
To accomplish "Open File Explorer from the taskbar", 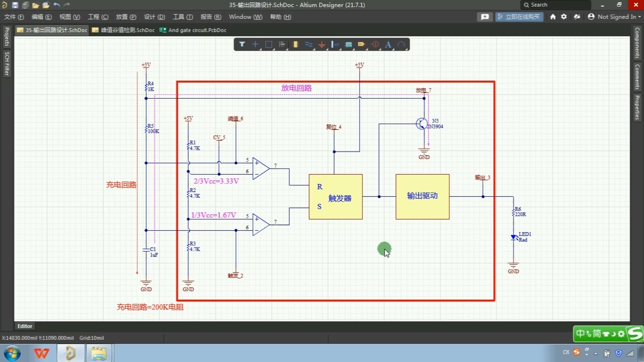I will (x=99, y=353).
